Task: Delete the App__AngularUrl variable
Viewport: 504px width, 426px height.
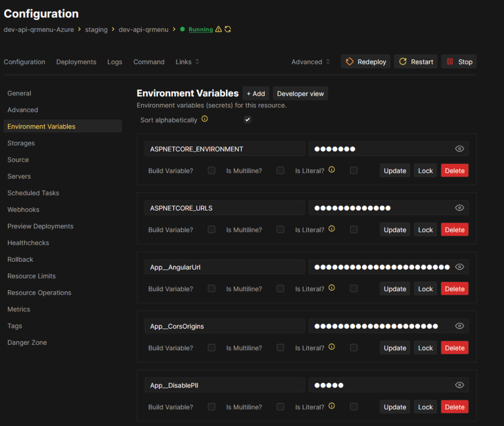Action: (x=454, y=289)
